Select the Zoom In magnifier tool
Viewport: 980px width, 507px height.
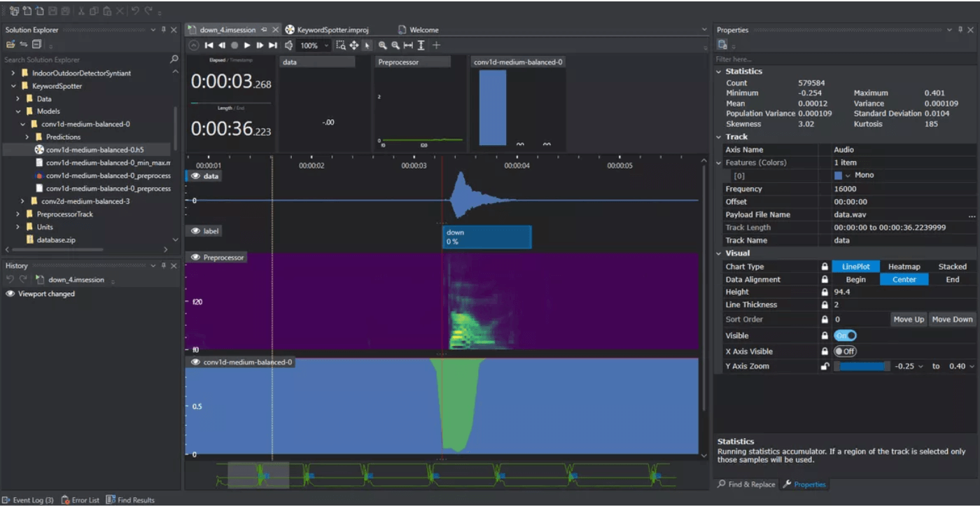384,45
